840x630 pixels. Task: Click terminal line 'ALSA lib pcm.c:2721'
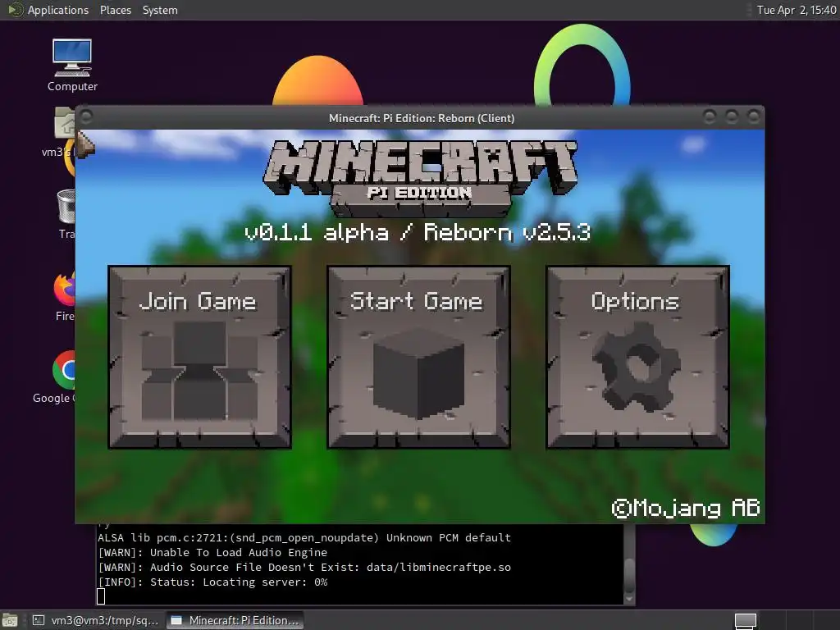(x=304, y=537)
